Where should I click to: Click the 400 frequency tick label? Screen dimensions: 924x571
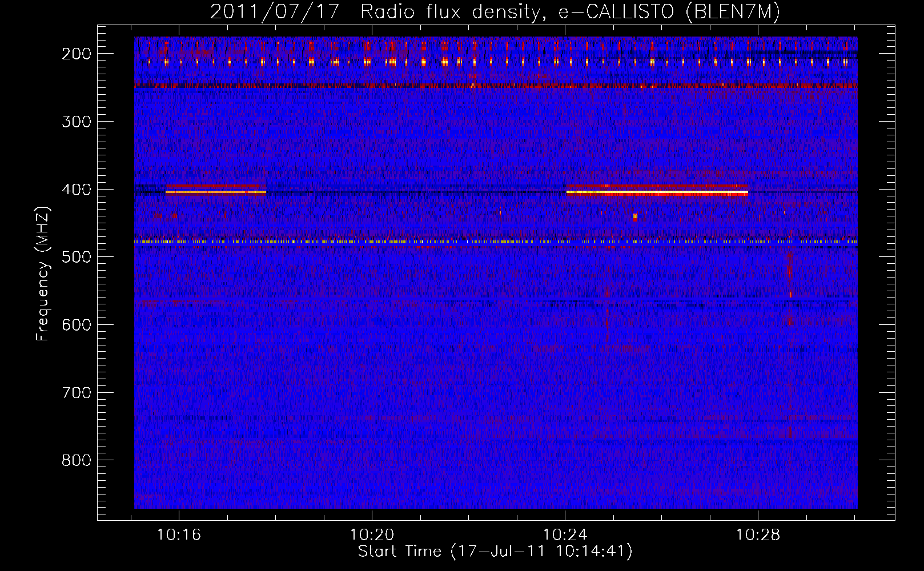coord(77,190)
